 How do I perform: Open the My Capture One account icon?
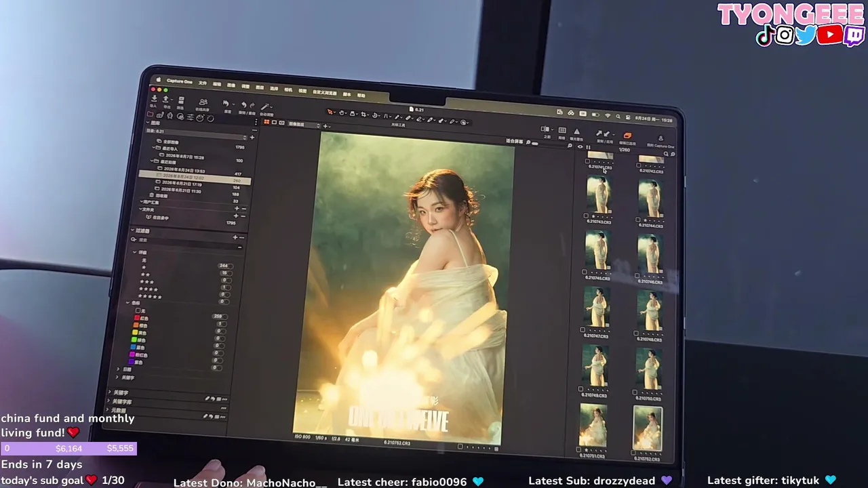click(660, 138)
